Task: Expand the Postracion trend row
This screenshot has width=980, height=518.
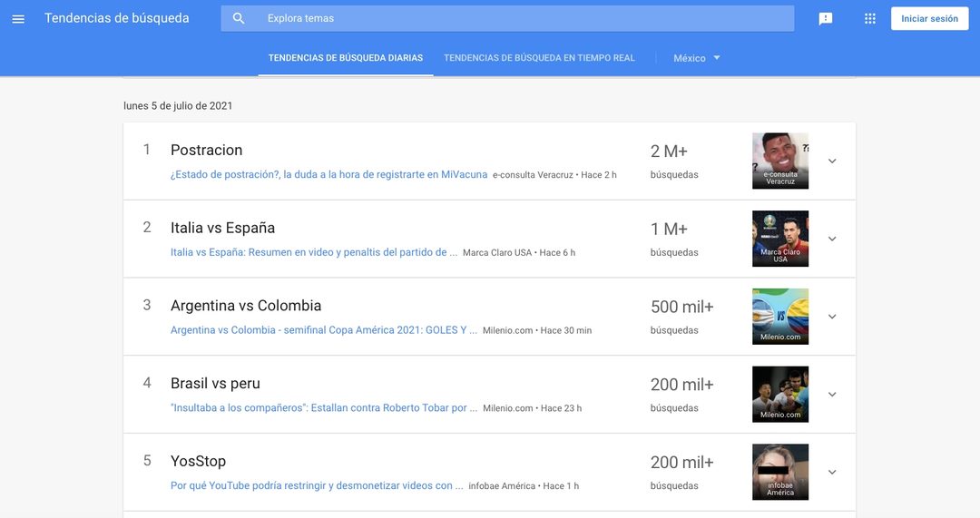Action: coord(832,161)
